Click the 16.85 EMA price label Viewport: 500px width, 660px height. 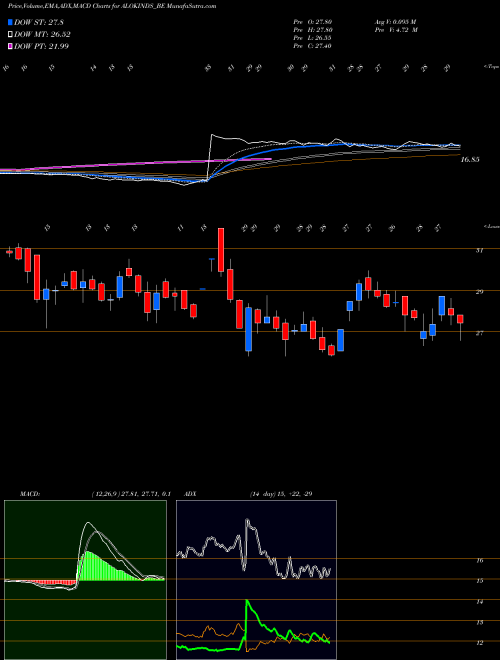[470, 160]
